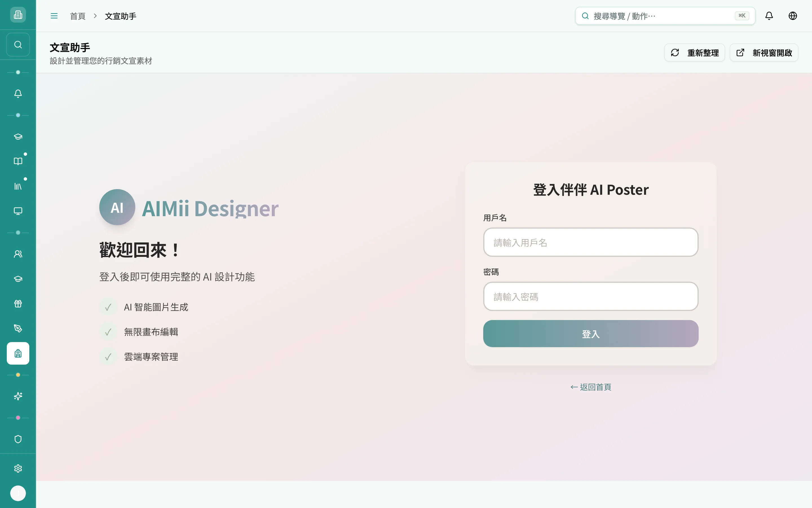This screenshot has height=508, width=812.
Task: Click the ⌘K shortcut badge
Action: [742, 16]
